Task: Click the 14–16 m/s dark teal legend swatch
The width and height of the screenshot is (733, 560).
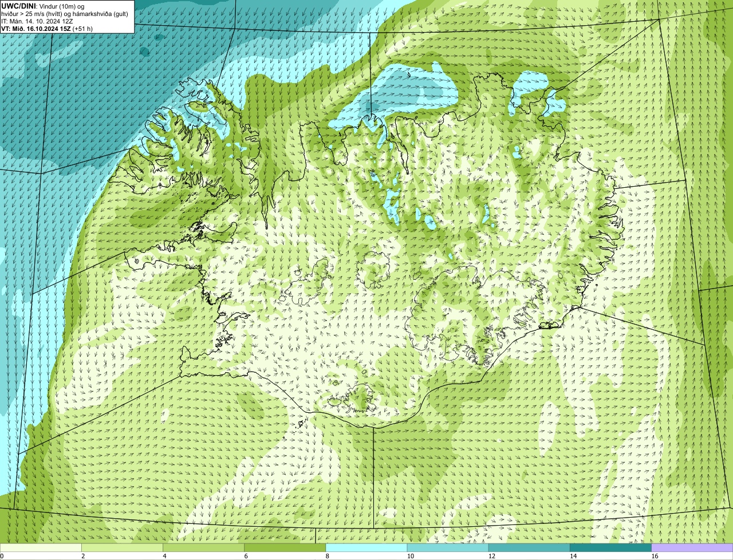Action: coord(611,547)
